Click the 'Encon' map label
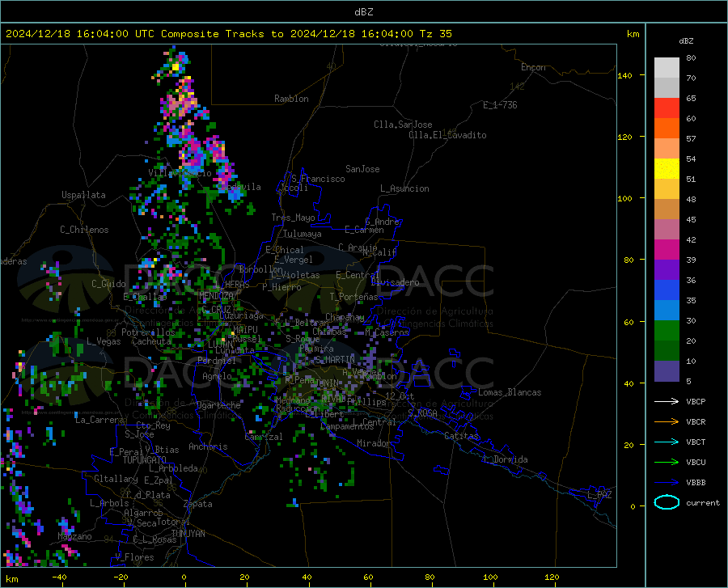This screenshot has height=588, width=728. point(533,67)
